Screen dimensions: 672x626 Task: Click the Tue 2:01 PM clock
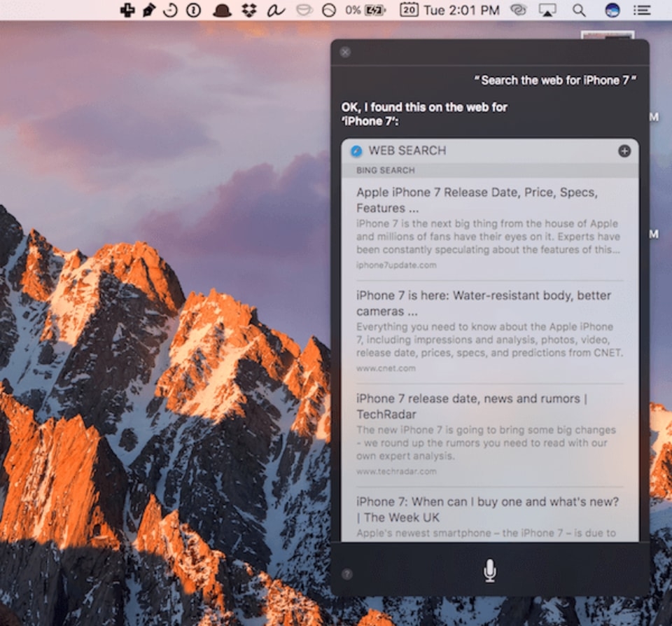461,10
